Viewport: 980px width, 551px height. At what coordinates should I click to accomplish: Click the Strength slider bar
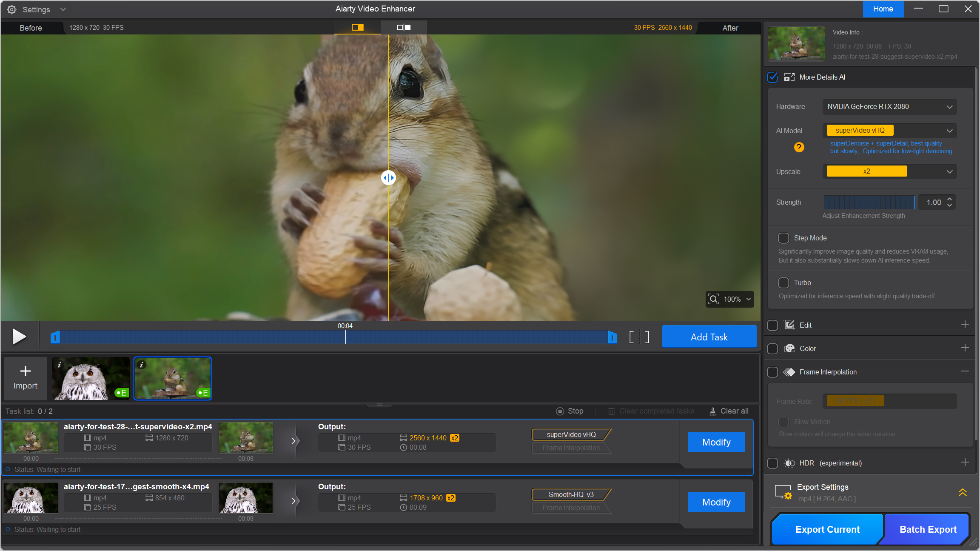[869, 203]
